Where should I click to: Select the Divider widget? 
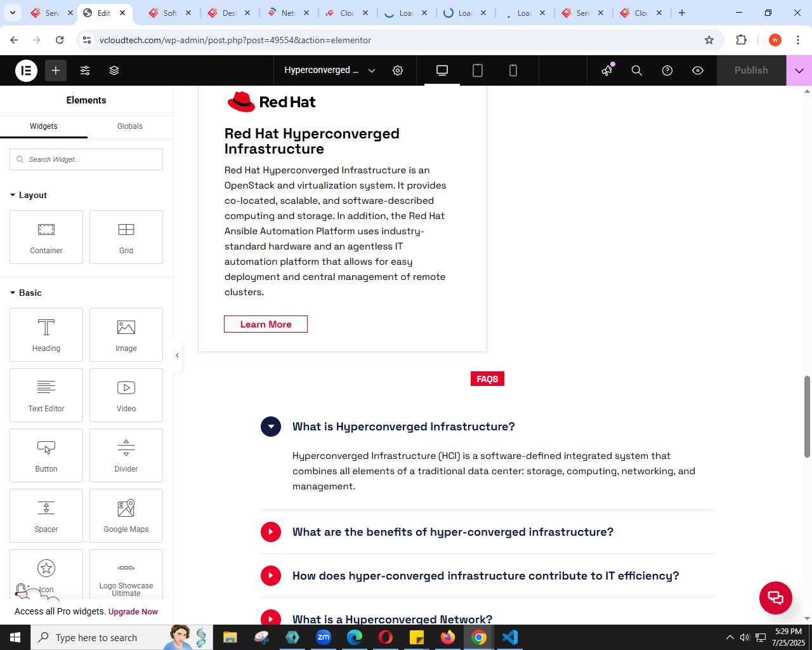[x=126, y=455]
